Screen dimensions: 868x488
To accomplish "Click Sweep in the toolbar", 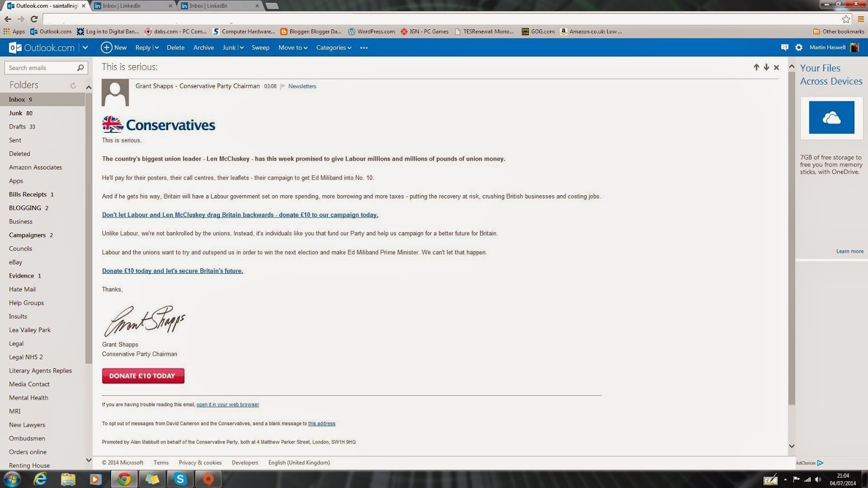I will [x=260, y=48].
